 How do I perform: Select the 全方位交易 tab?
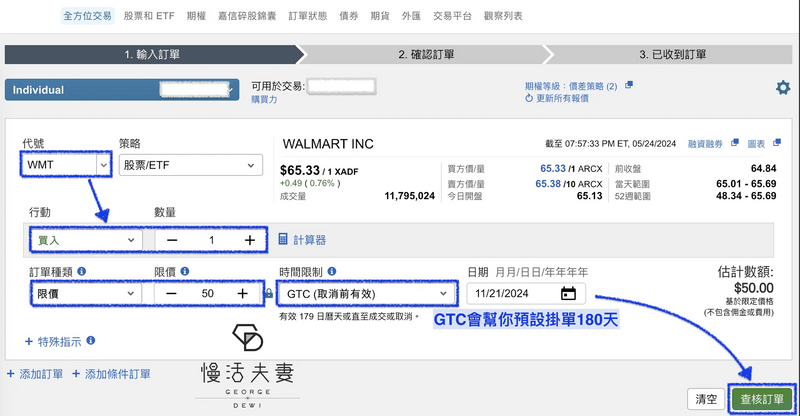click(87, 16)
